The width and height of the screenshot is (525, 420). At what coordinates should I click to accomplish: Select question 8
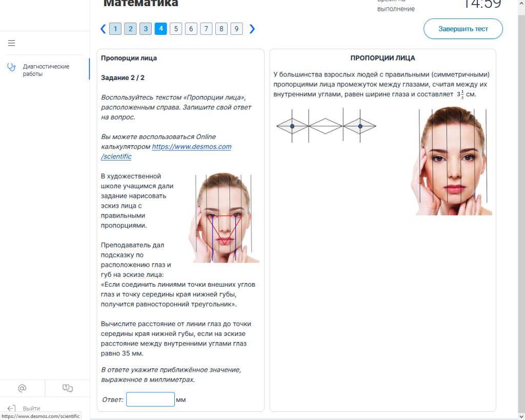(221, 29)
